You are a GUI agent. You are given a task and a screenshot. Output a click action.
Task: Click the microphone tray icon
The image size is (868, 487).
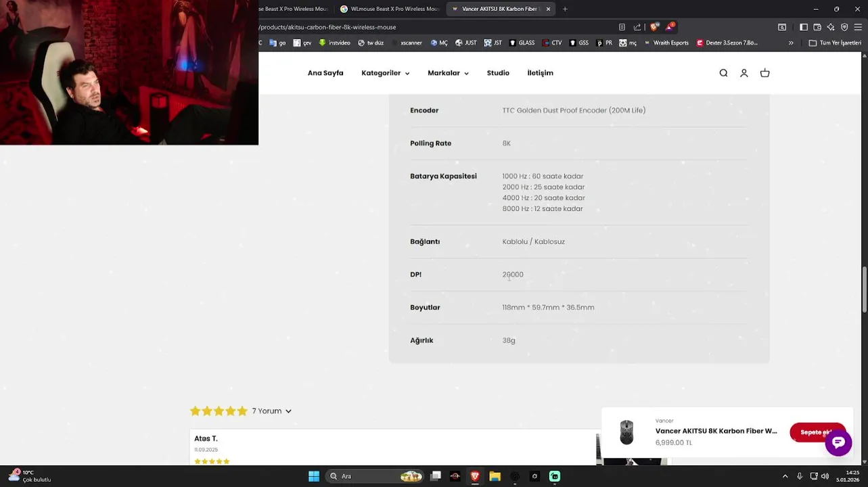[800, 476]
